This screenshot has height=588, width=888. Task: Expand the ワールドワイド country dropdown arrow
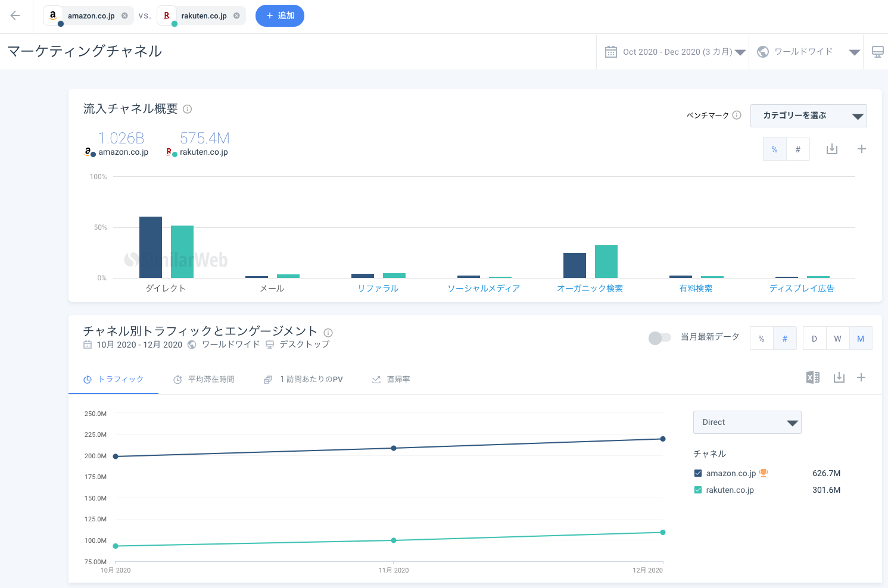tap(855, 52)
